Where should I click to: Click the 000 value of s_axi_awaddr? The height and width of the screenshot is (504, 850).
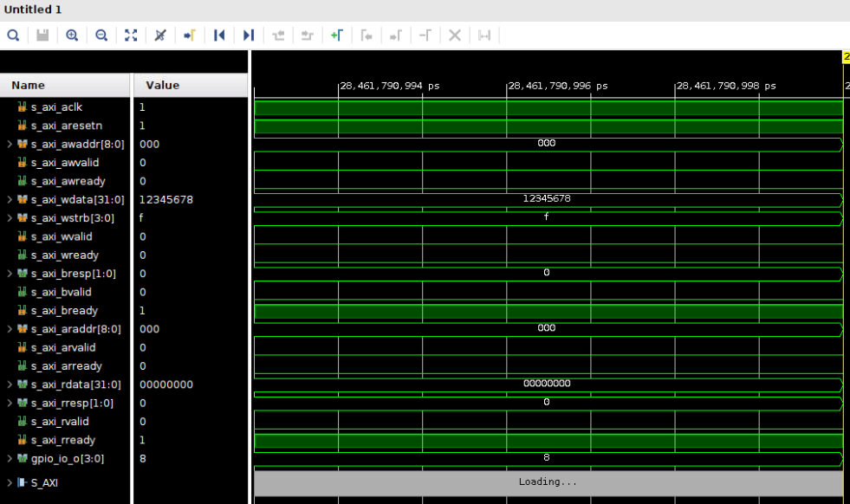click(x=149, y=144)
